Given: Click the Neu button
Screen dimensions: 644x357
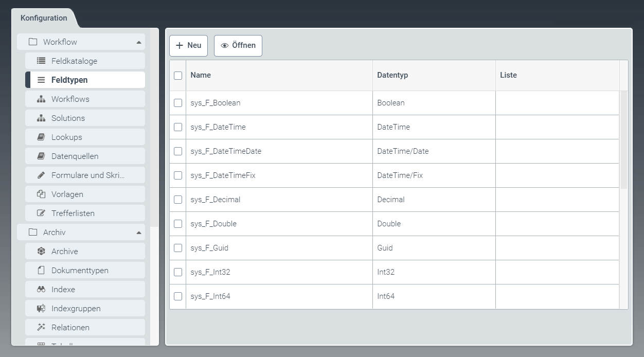Looking at the screenshot, I should click(x=188, y=45).
